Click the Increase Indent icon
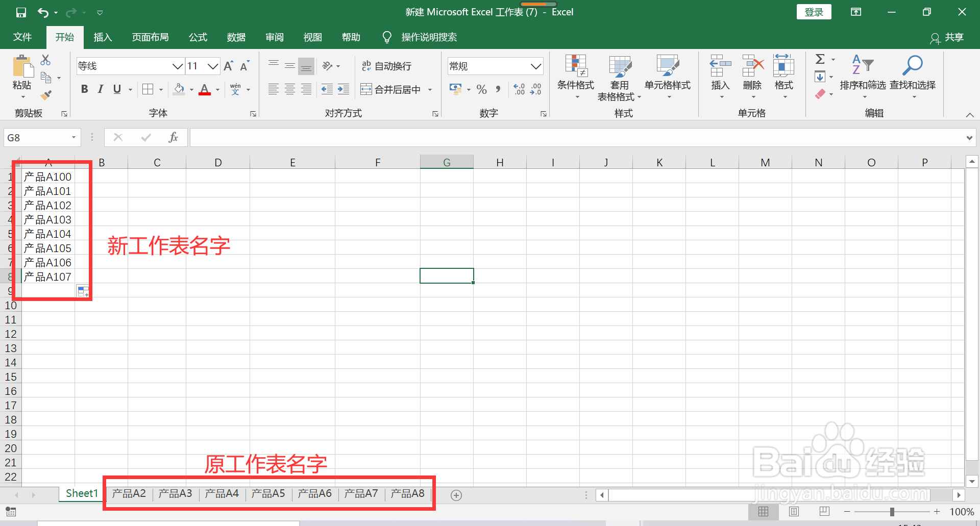980x526 pixels. 344,89
